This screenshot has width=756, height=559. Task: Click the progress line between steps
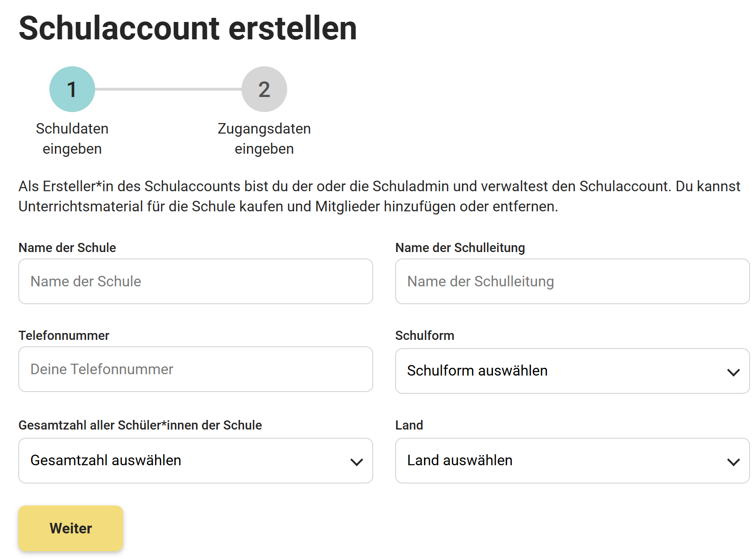[x=168, y=89]
